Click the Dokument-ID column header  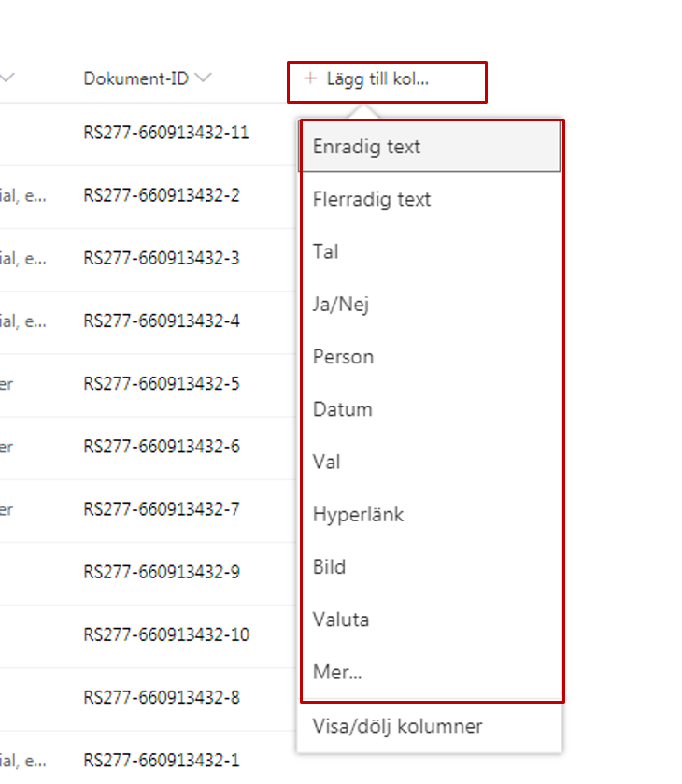pyautogui.click(x=135, y=79)
